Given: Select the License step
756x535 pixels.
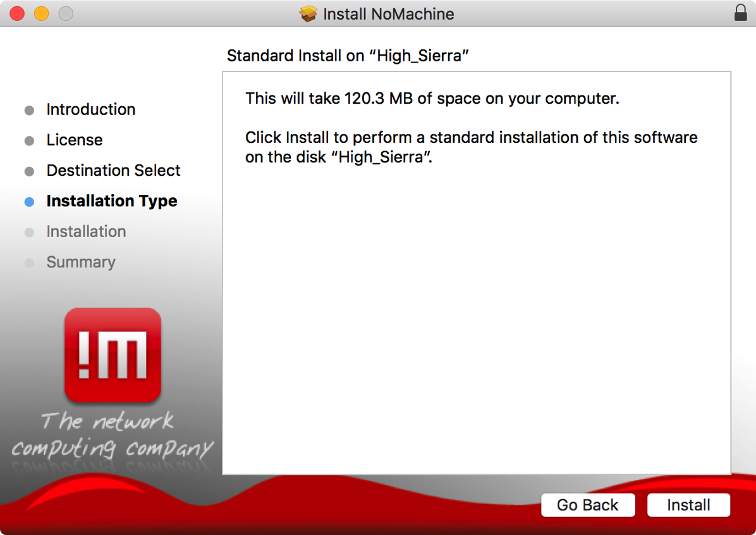Looking at the screenshot, I should (74, 140).
